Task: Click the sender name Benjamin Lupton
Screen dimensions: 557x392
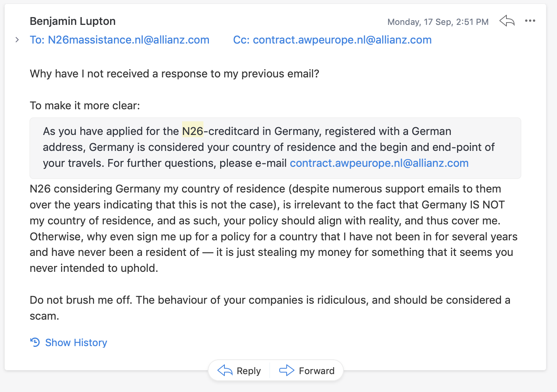Action: (73, 21)
